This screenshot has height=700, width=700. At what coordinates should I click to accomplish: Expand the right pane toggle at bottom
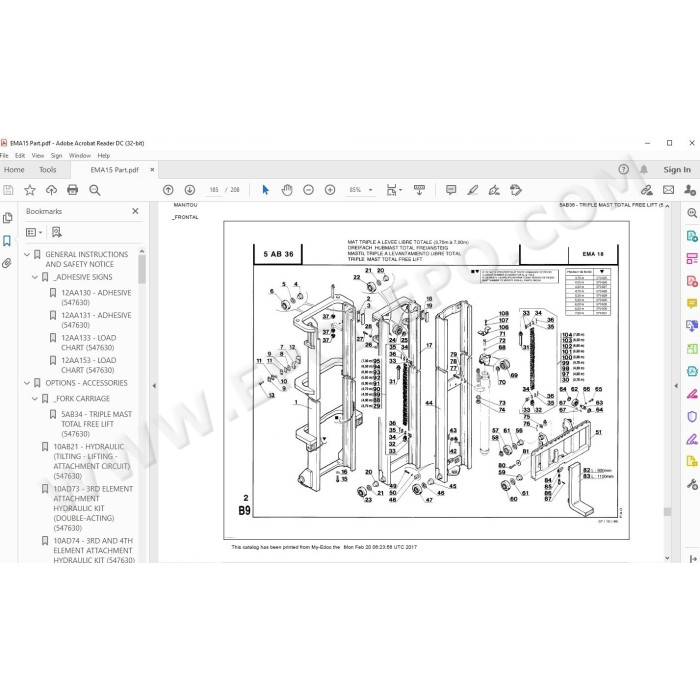pyautogui.click(x=693, y=558)
